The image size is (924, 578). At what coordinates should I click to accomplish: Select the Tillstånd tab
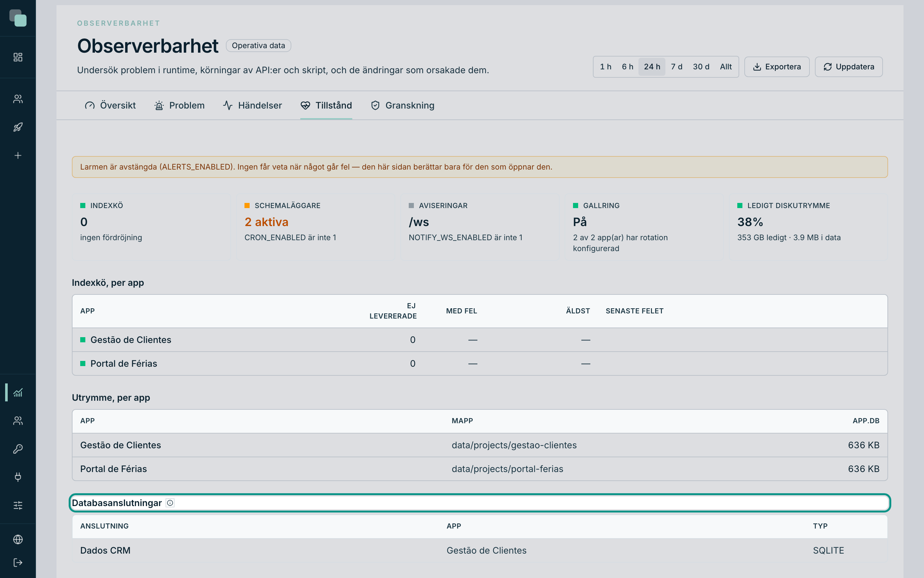(326, 106)
